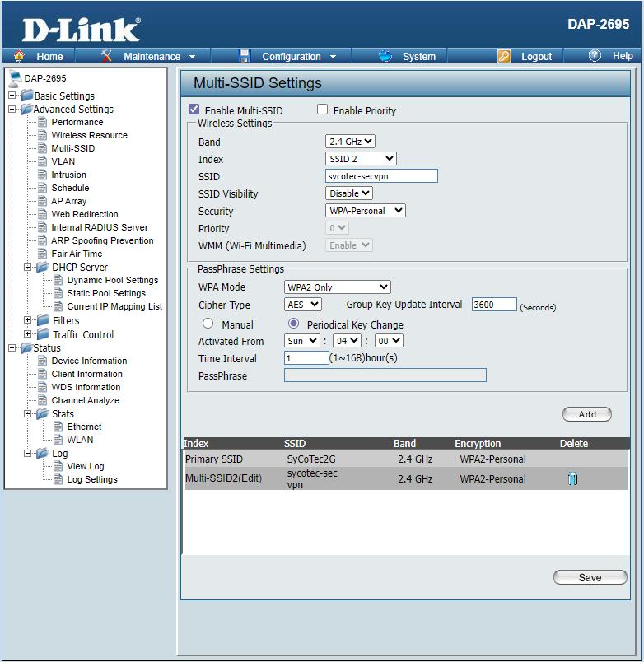Click the System icon in top bar
The image size is (644, 662).
point(385,56)
